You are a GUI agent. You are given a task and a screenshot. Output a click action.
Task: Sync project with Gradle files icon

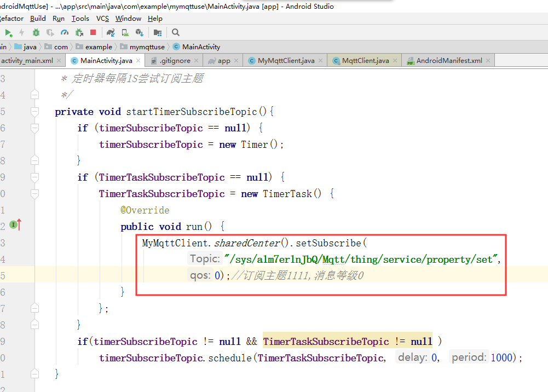tap(111, 32)
